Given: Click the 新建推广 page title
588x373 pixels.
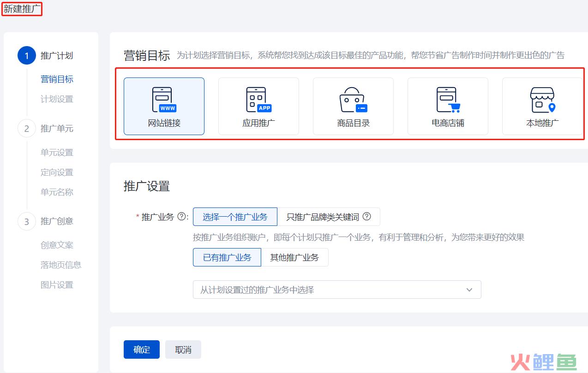Looking at the screenshot, I should tap(22, 9).
